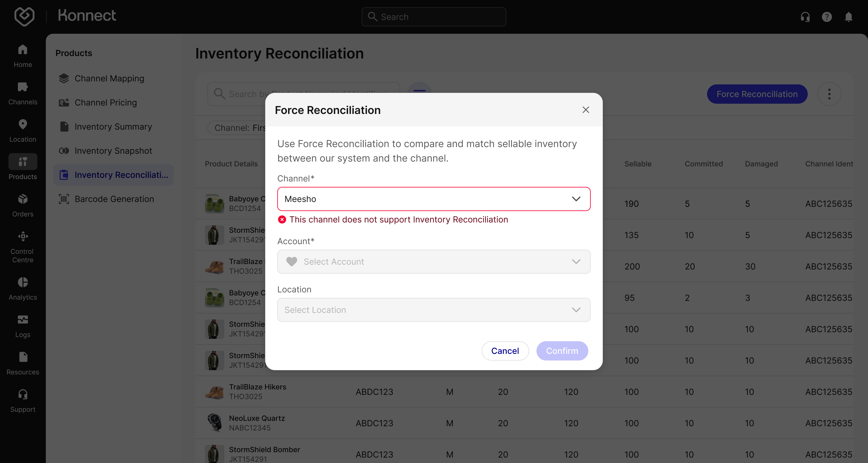The width and height of the screenshot is (868, 463).
Task: Expand the Select Location dropdown
Action: point(434,310)
